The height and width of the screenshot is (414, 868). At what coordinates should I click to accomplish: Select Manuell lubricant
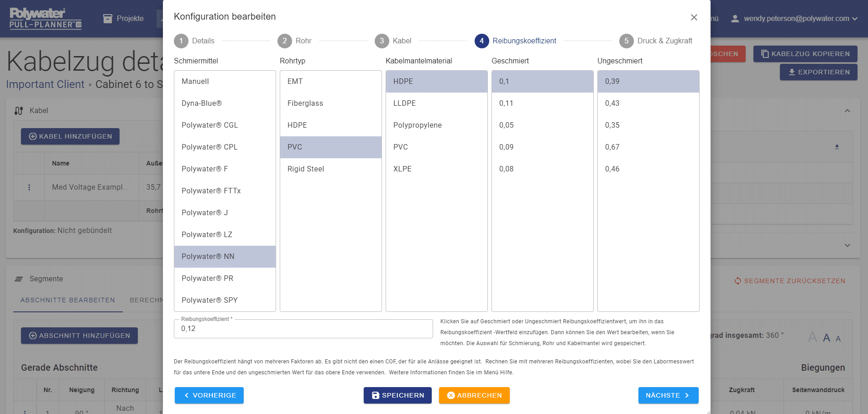(x=225, y=82)
